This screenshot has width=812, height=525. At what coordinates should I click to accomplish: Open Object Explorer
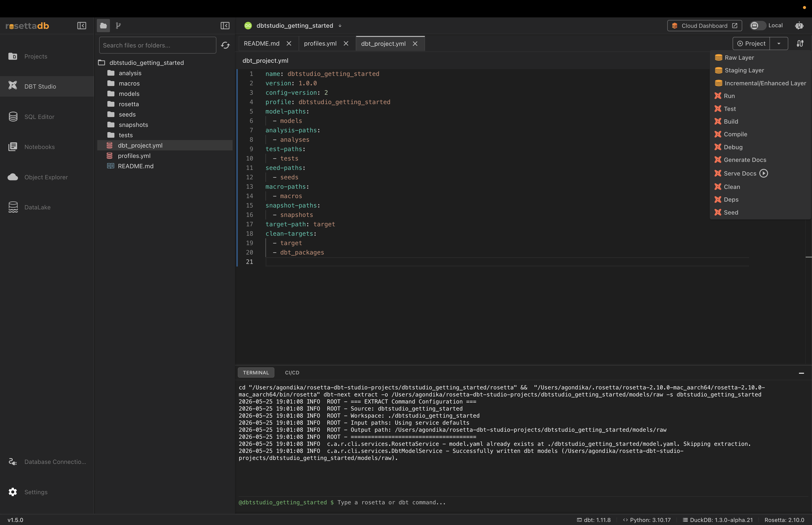click(47, 177)
